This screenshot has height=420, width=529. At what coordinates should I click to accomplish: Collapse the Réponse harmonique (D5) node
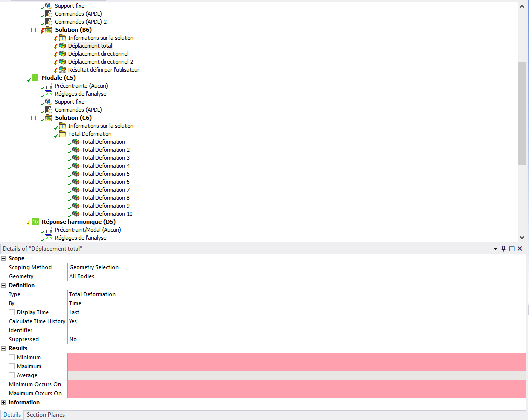click(20, 222)
